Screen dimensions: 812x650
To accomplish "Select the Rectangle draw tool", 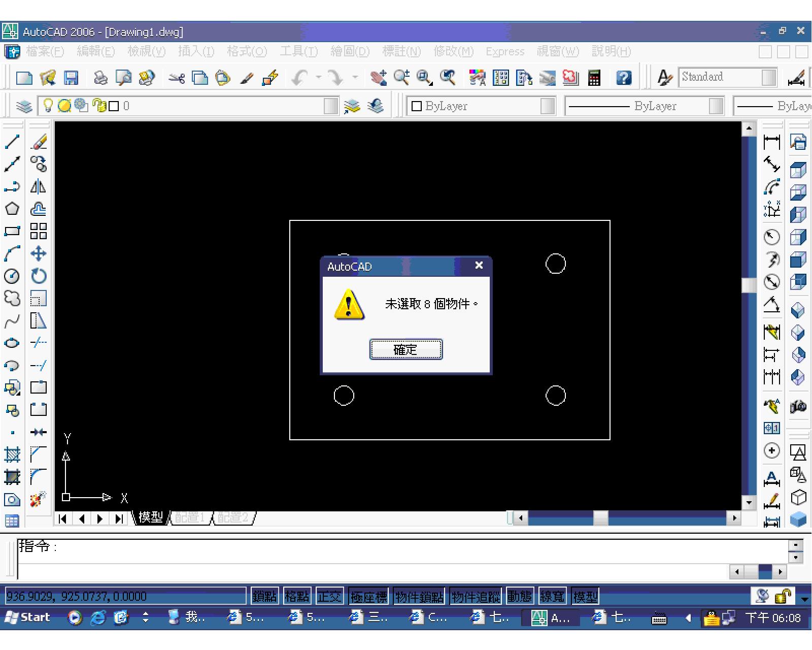I will click(12, 231).
